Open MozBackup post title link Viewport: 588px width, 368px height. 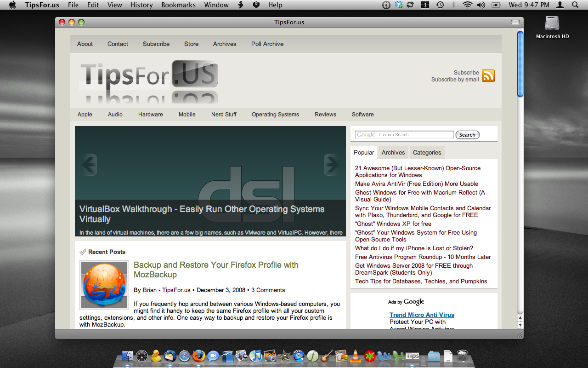click(x=216, y=270)
